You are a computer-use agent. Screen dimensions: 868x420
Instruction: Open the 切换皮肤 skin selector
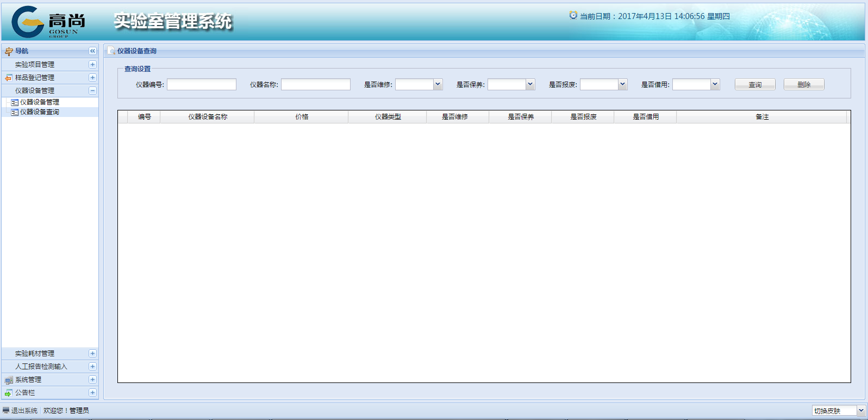[x=861, y=411]
